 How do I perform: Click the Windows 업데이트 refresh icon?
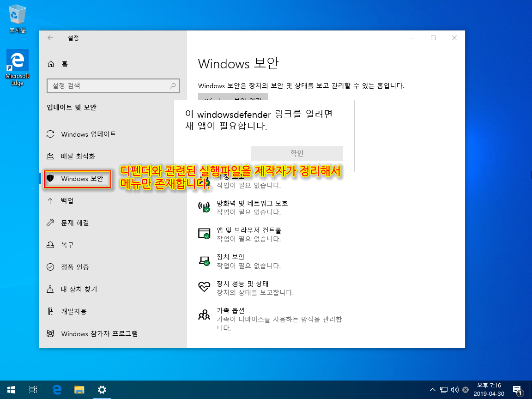click(x=50, y=134)
